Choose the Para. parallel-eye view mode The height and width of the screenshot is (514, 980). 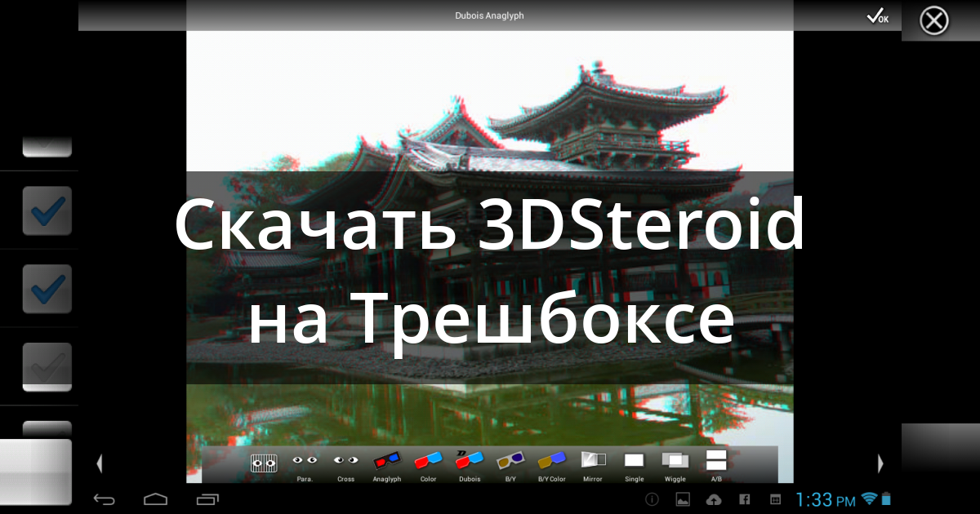[305, 467]
